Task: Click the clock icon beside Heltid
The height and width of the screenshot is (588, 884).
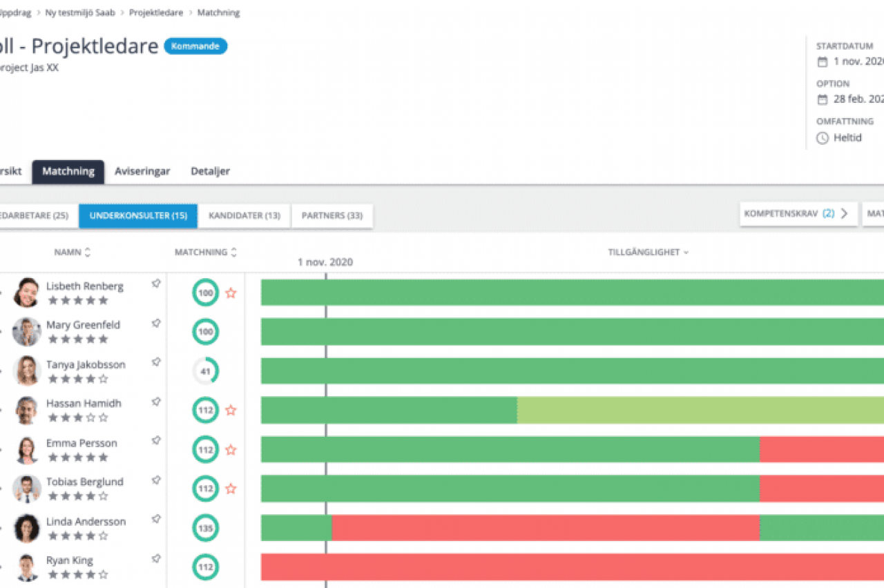Action: (x=822, y=138)
